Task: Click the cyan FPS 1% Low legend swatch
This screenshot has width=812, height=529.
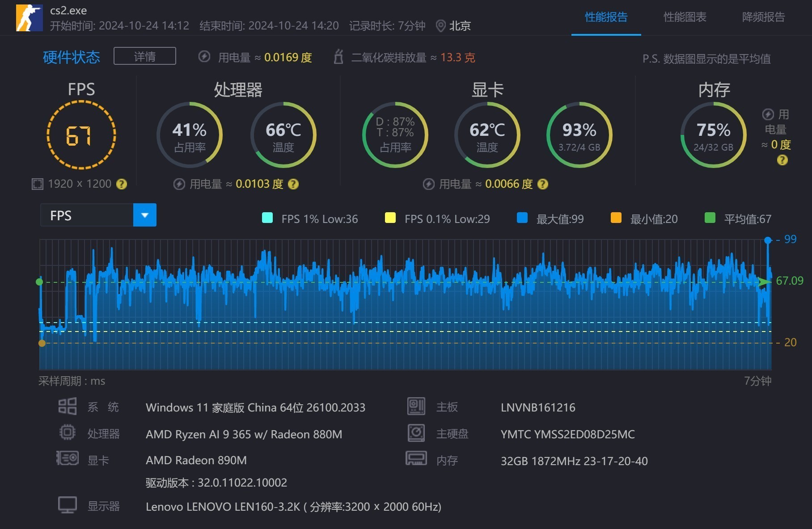Action: click(267, 218)
